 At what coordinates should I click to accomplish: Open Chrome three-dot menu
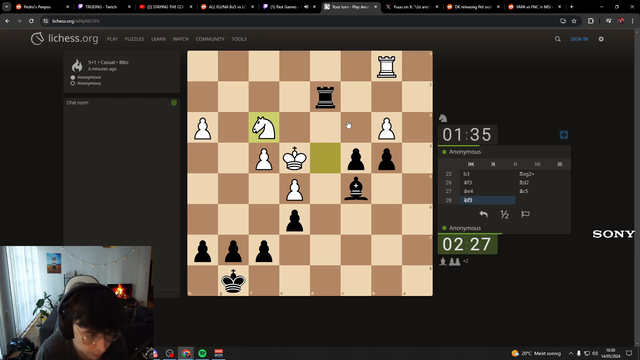(x=633, y=21)
